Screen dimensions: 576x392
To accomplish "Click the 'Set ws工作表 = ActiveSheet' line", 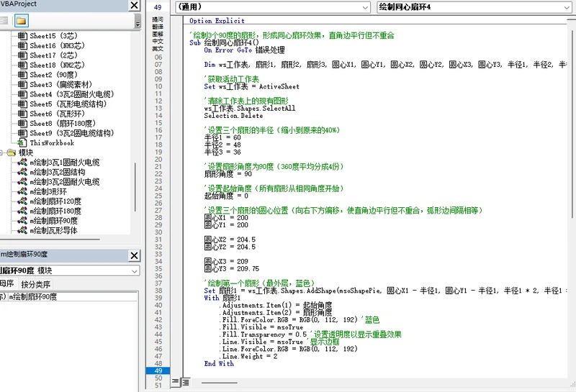I will point(251,86).
